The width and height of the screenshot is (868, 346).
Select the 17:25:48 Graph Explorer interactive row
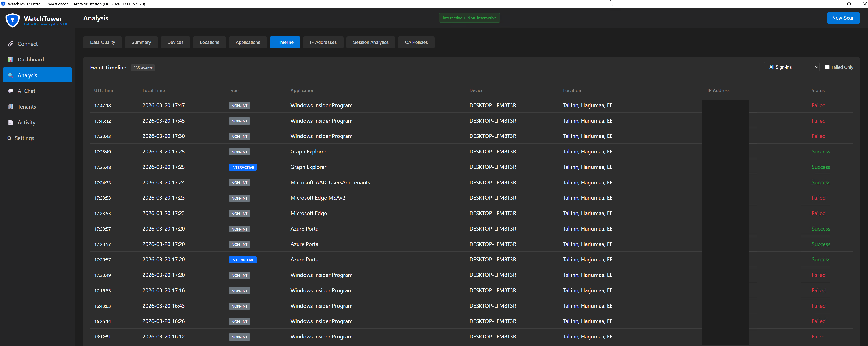[308, 167]
